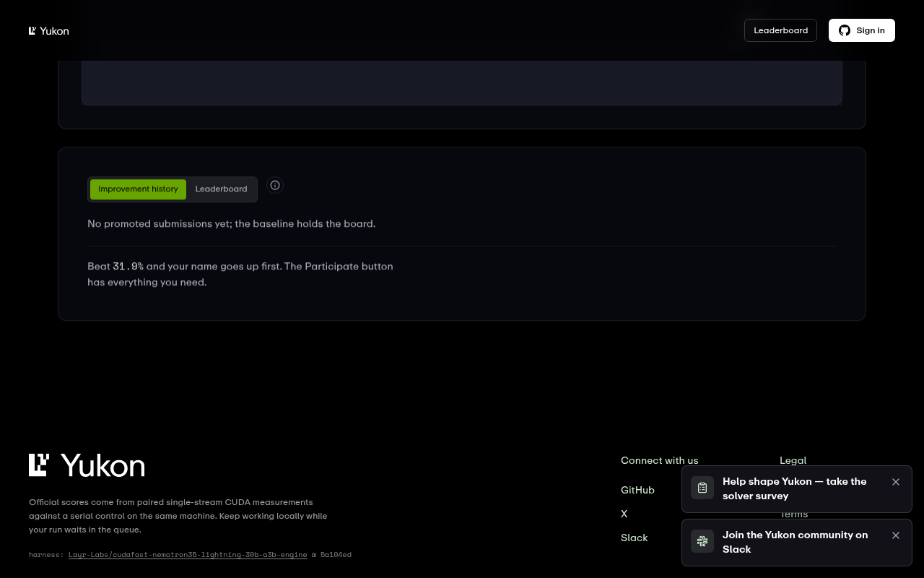This screenshot has width=924, height=578.
Task: Open the Layr-Labs harness repository link
Action: click(x=188, y=555)
